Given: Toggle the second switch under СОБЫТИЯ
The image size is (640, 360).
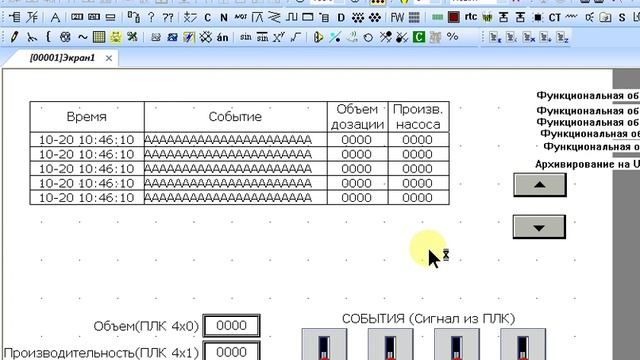Looking at the screenshot, I should (x=390, y=344).
